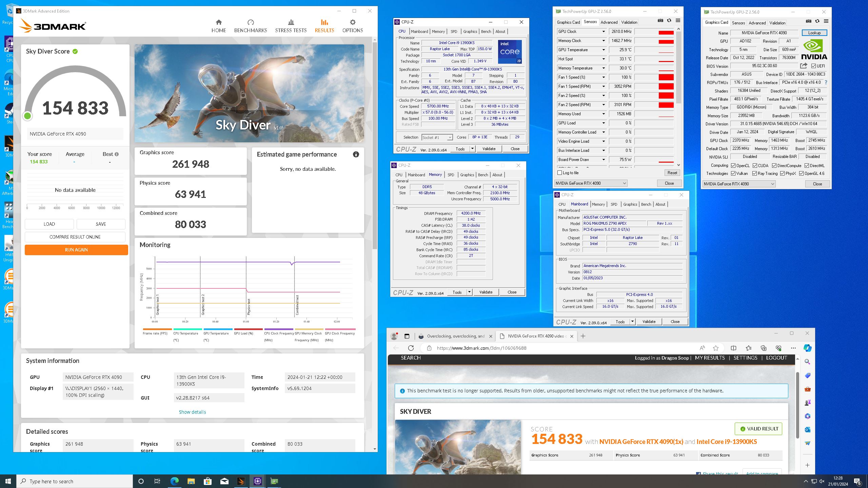Click the Windows taskbar search box
This screenshot has height=488, width=868.
click(x=75, y=481)
